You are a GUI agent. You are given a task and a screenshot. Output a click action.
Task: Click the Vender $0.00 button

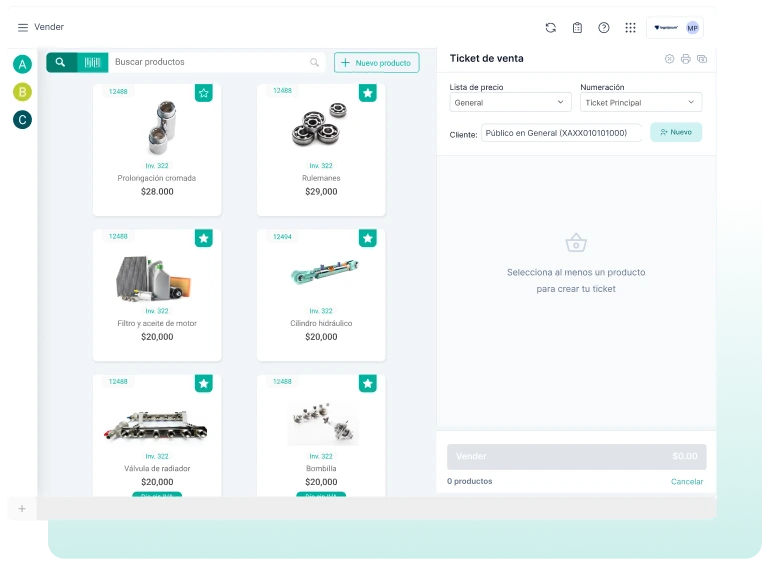(577, 456)
